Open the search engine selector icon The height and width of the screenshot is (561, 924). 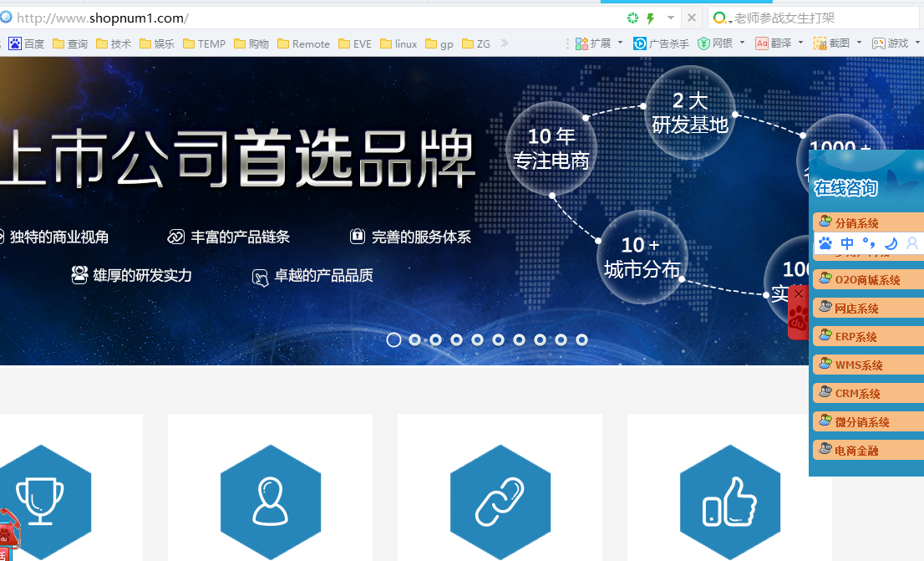point(722,18)
